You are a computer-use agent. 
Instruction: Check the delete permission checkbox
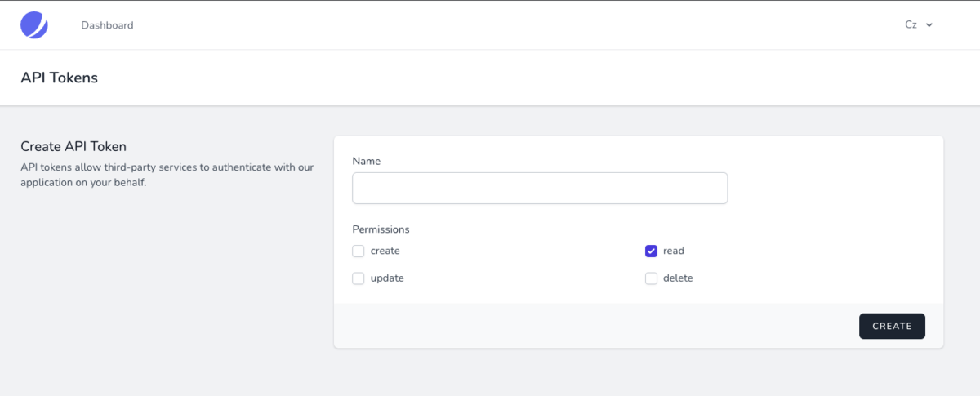(651, 278)
